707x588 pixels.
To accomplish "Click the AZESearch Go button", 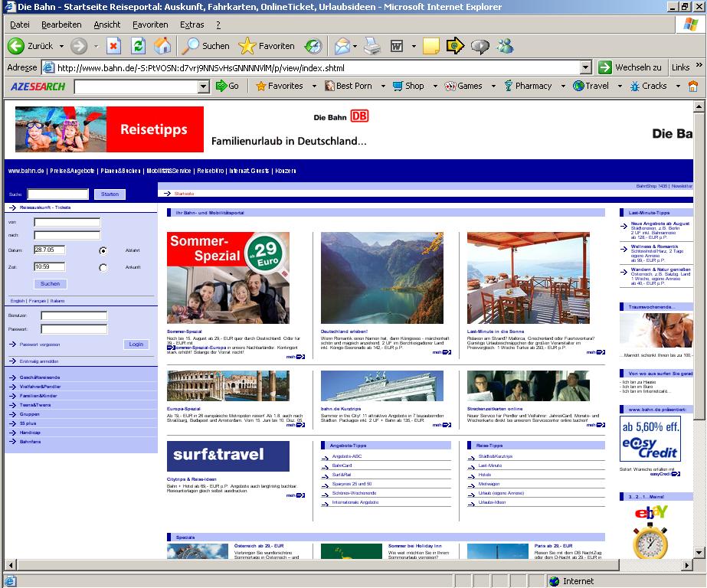I will [x=227, y=86].
